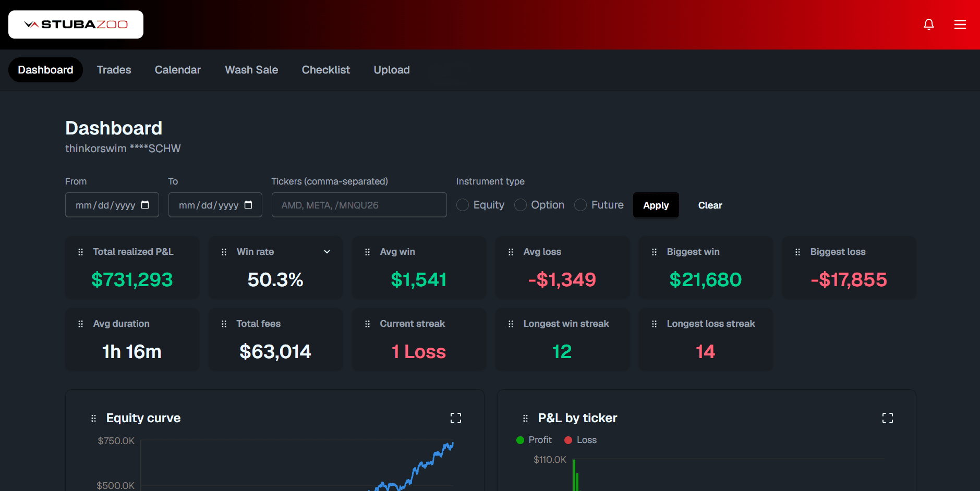Viewport: 980px width, 491px height.
Task: Click the -$1,349 average loss value
Action: pos(562,280)
